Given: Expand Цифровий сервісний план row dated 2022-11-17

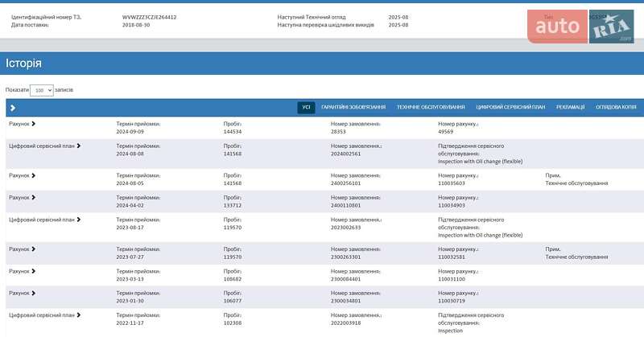Looking at the screenshot, I should pyautogui.click(x=45, y=314).
